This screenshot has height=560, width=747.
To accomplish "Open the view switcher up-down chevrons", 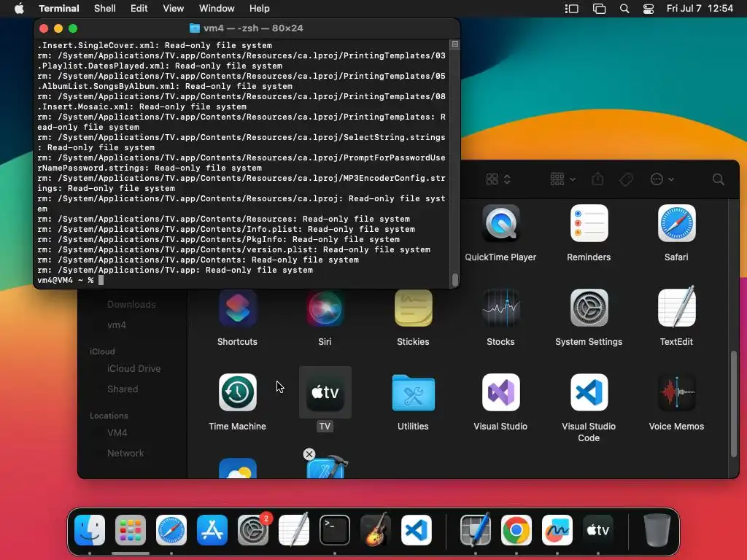I will pos(507,179).
